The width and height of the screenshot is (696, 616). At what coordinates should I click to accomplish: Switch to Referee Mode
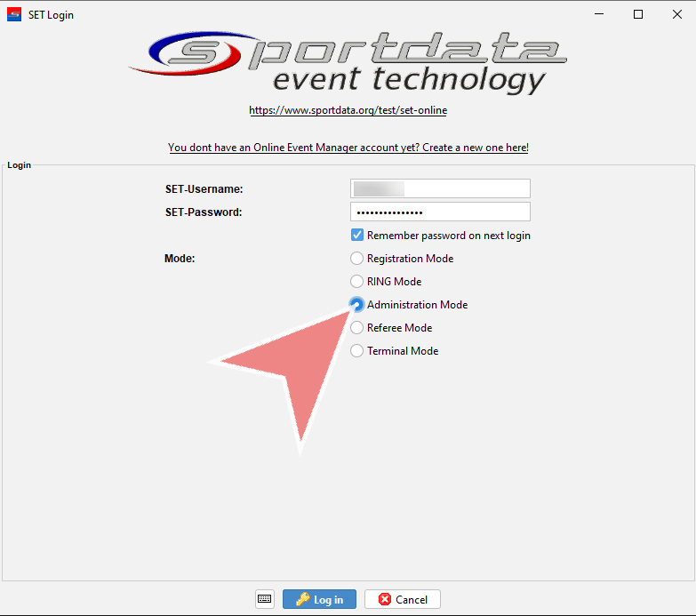pyautogui.click(x=357, y=328)
